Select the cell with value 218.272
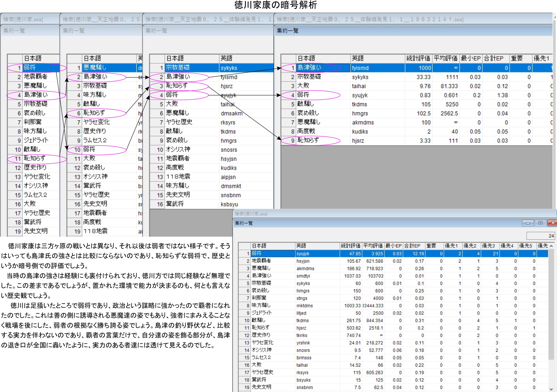 point(373,343)
